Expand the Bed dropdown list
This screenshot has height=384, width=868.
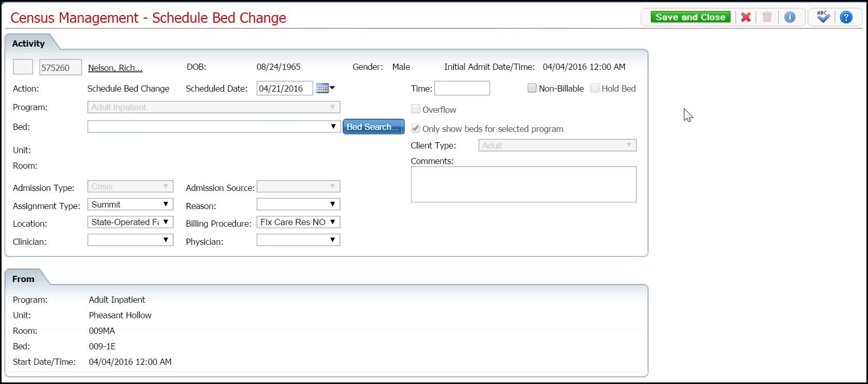(333, 127)
